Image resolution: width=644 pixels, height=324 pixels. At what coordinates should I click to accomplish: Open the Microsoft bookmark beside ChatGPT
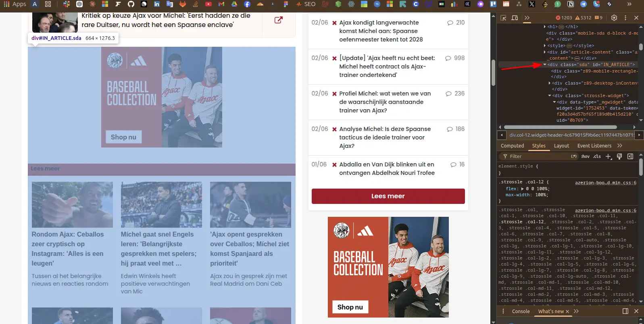tap(105, 4)
